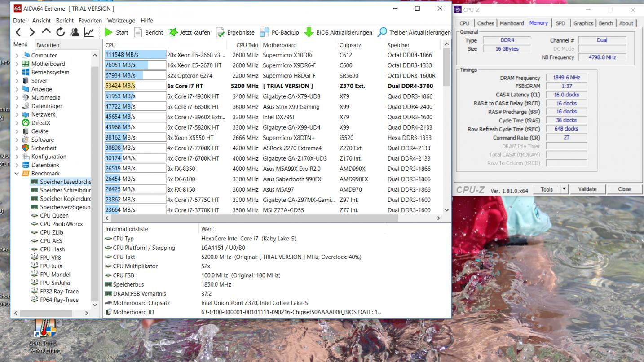Select the Speicherverzögerung benchmark item
Image resolution: width=644 pixels, height=362 pixels.
pyautogui.click(x=65, y=207)
